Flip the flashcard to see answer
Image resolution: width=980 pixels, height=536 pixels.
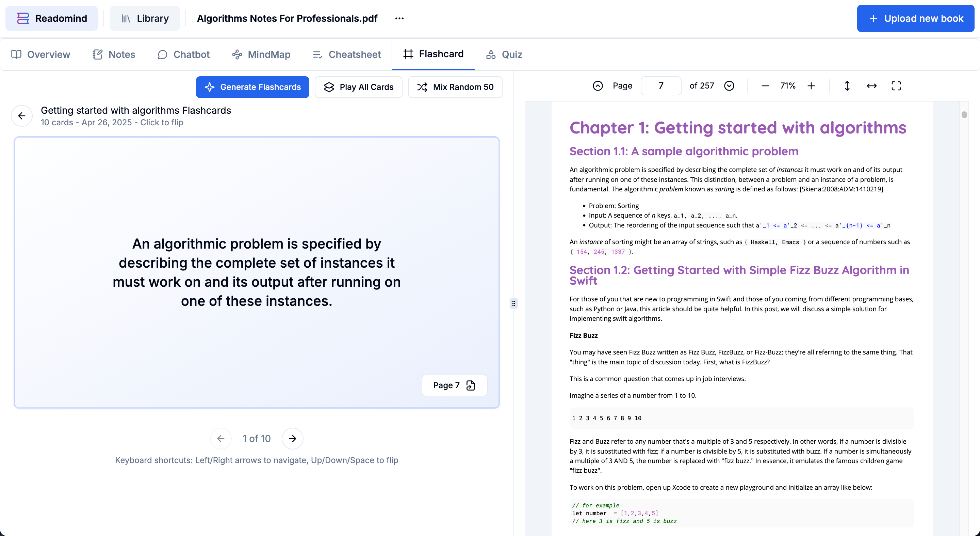[257, 272]
